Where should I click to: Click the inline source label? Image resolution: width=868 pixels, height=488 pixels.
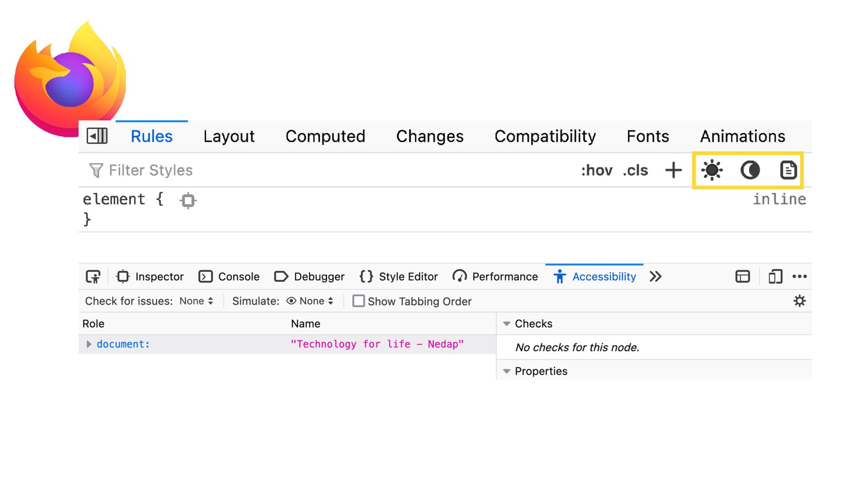click(x=779, y=199)
